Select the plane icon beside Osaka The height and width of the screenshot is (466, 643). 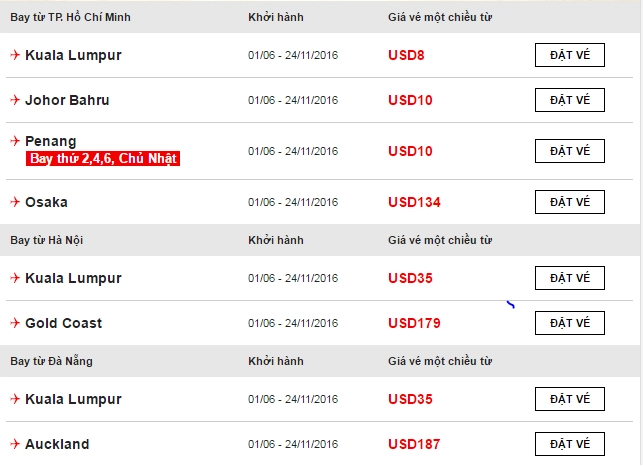coord(15,202)
